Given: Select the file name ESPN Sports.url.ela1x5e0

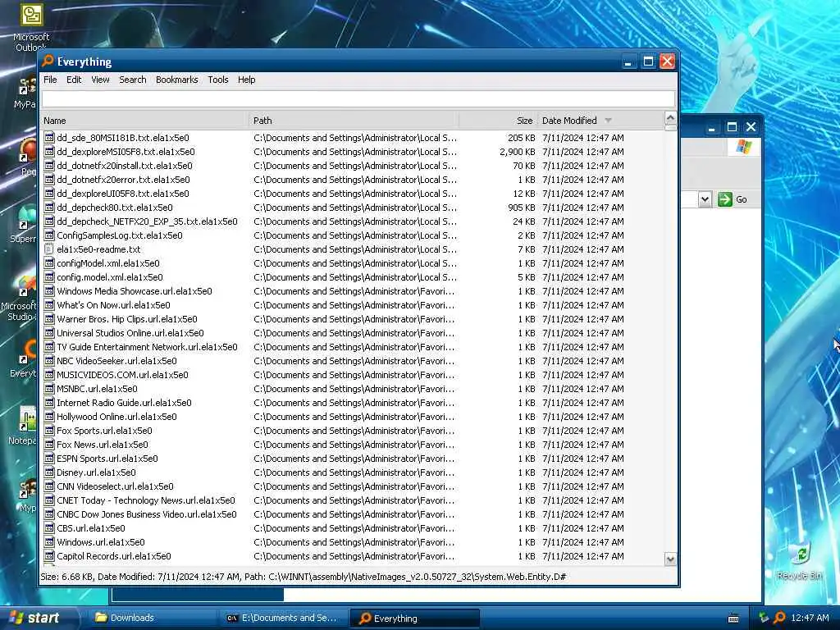Looking at the screenshot, I should [x=107, y=459].
